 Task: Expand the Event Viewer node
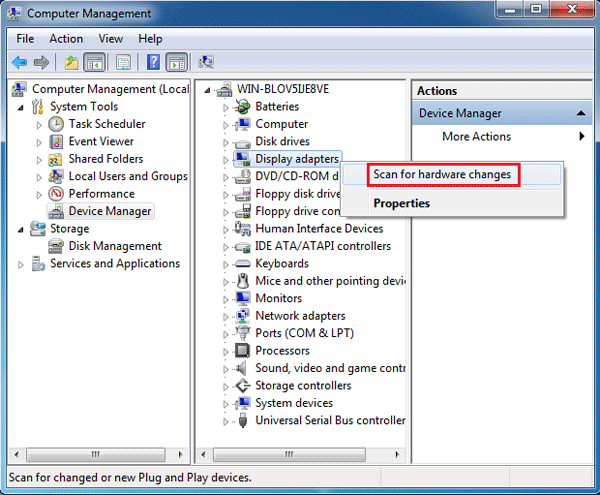click(x=39, y=143)
